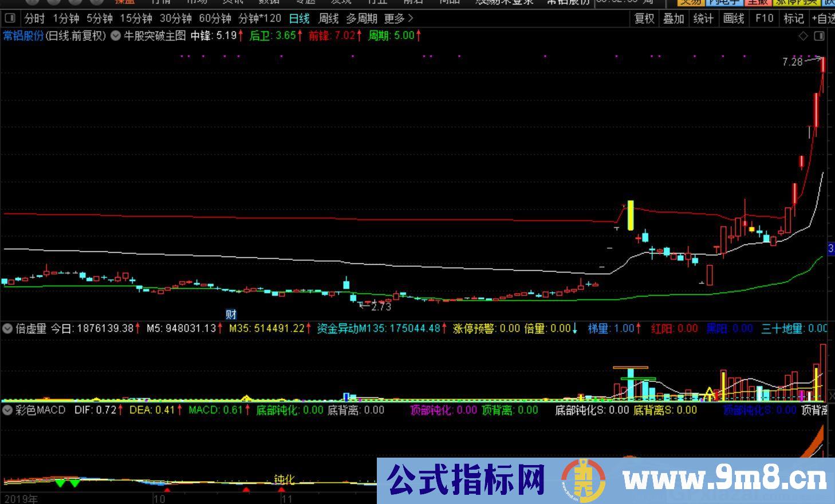Click the 彩色MACD indicator name
The image size is (835, 504).
coord(41,410)
